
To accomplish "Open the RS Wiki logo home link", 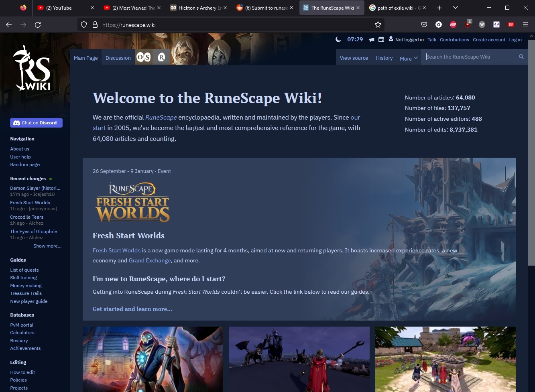I will tap(33, 68).
